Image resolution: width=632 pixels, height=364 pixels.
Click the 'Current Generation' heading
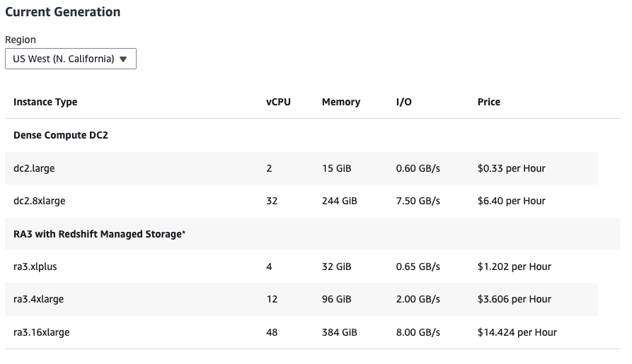tap(62, 12)
